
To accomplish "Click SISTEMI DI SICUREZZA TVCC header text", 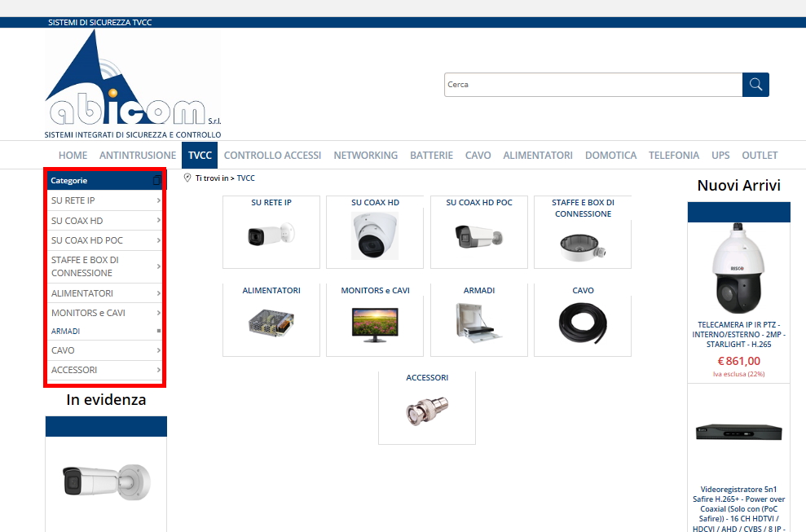I will 99,22.
